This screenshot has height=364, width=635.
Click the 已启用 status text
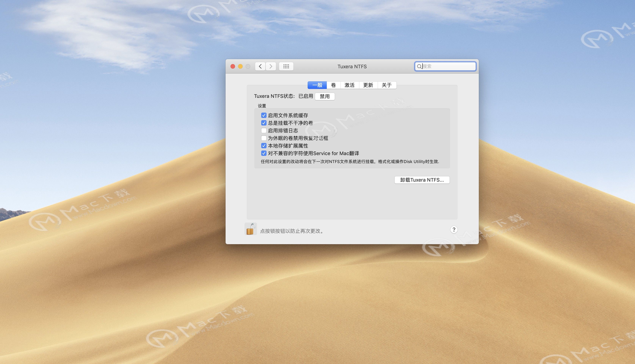[x=306, y=96]
